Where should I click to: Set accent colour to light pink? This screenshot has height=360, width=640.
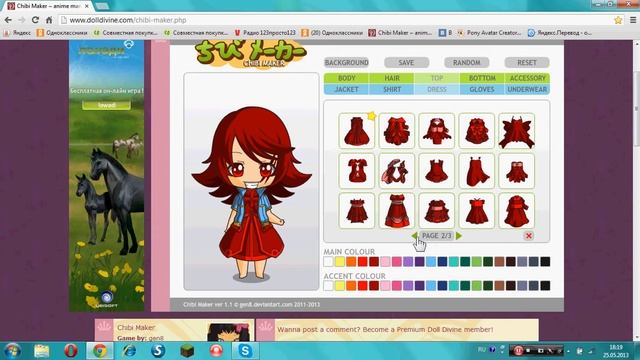point(385,285)
